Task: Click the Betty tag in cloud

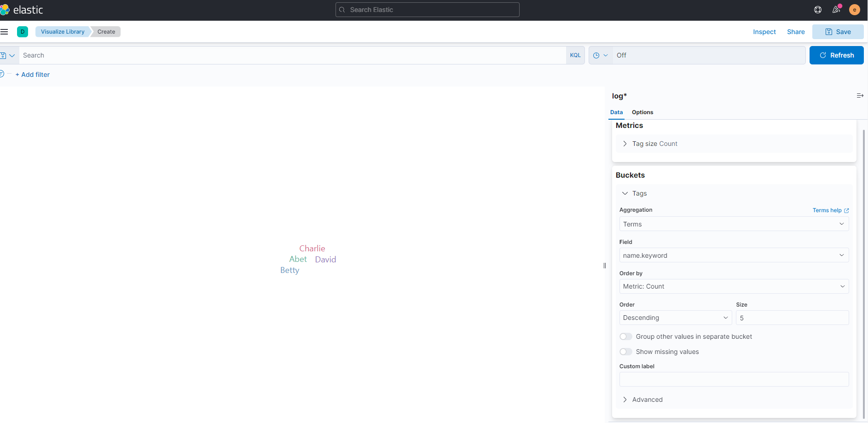Action: click(x=289, y=270)
